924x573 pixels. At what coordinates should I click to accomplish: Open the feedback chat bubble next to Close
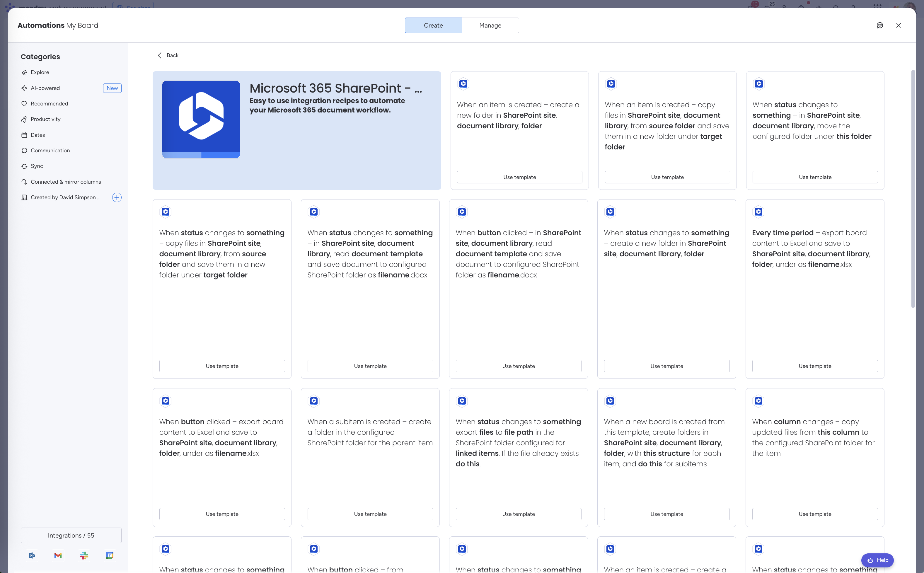880,25
